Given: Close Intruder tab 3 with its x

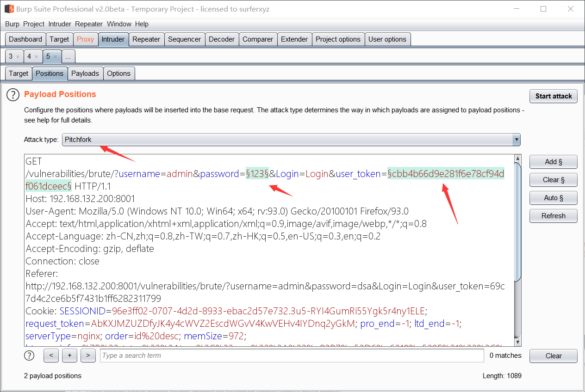Looking at the screenshot, I should coord(18,57).
